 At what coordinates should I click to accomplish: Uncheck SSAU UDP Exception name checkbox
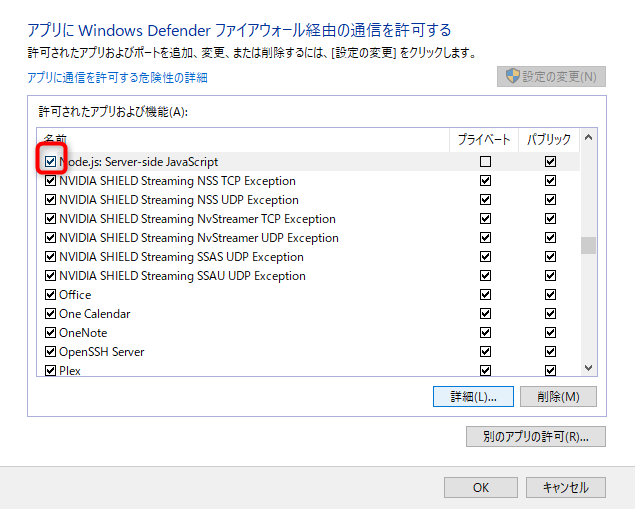click(50, 276)
